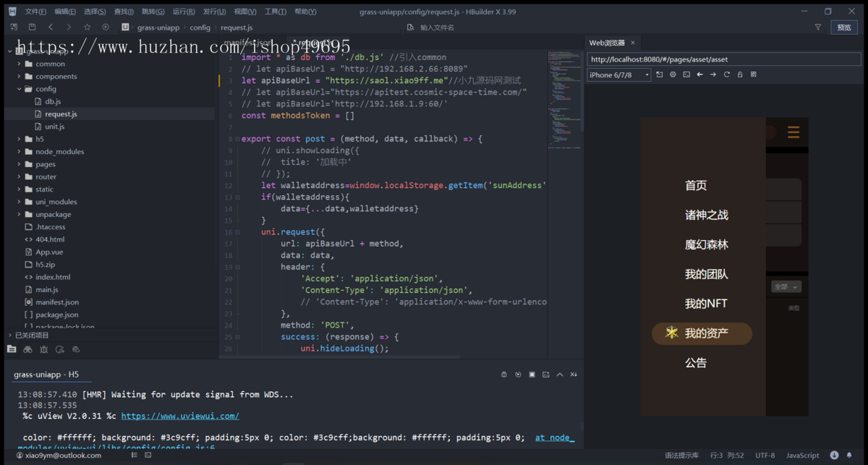Close the console with the X icon
This screenshot has width=868, height=465.
pyautogui.click(x=574, y=375)
